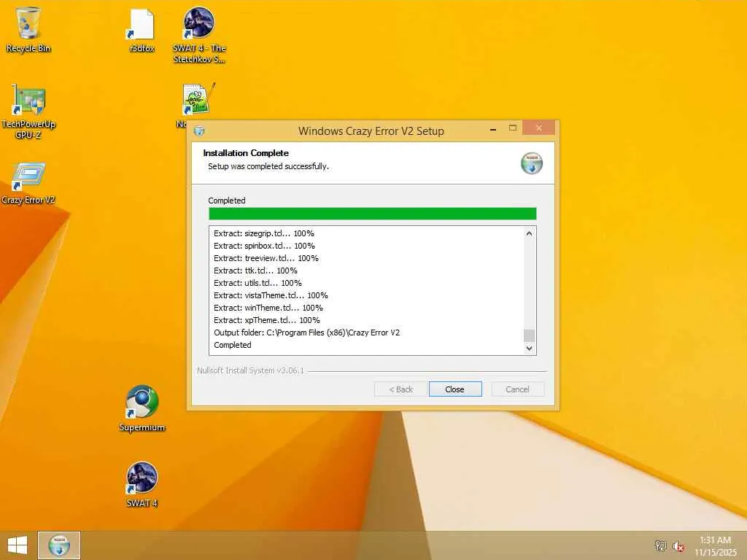
Task: Click 'Setup was completed successfully.' text
Action: point(268,166)
